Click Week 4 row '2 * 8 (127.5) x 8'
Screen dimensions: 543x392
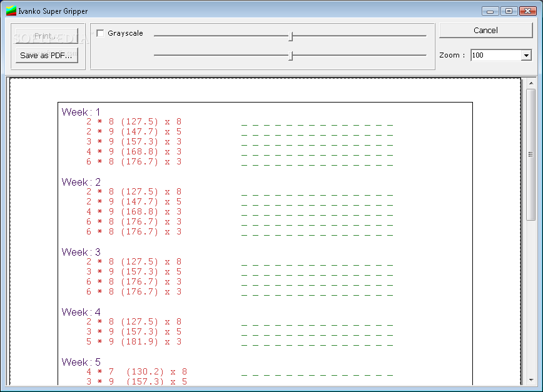[x=134, y=321]
